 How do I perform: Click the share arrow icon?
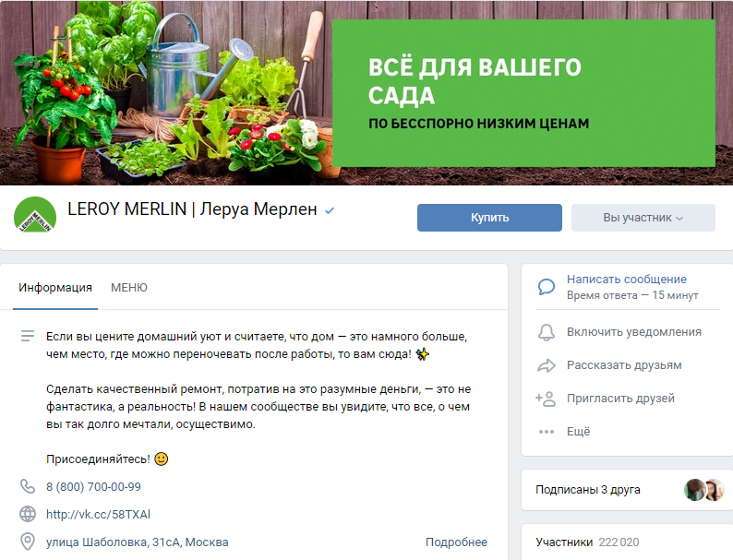546,365
